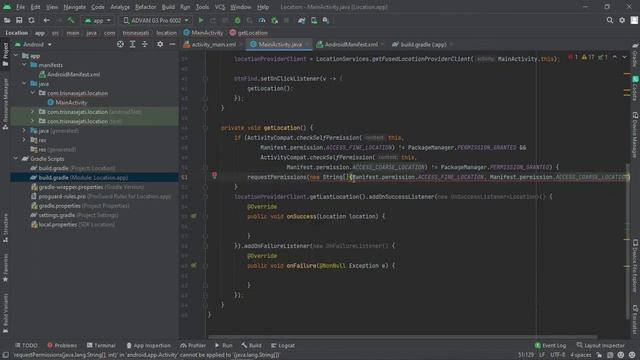
Task: Toggle the Gradle tool window on right
Action: [x=635, y=54]
